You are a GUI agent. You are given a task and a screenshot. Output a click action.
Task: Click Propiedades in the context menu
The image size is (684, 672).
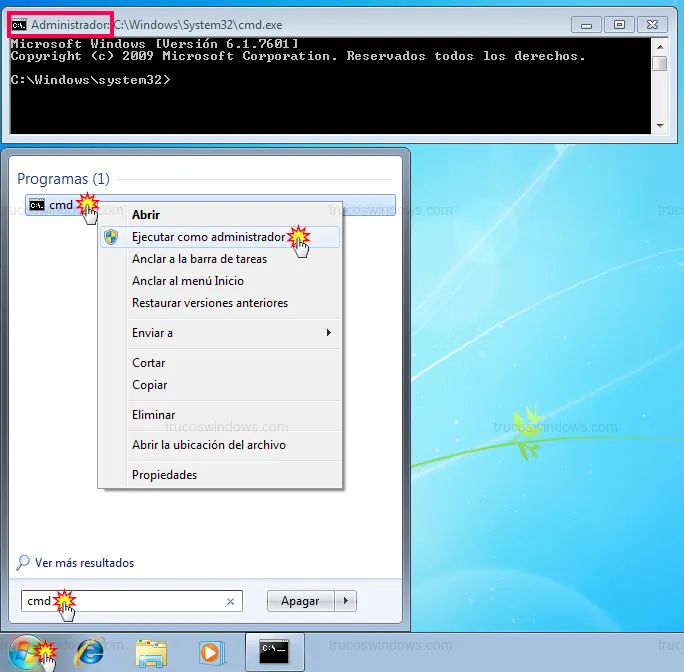[x=164, y=475]
